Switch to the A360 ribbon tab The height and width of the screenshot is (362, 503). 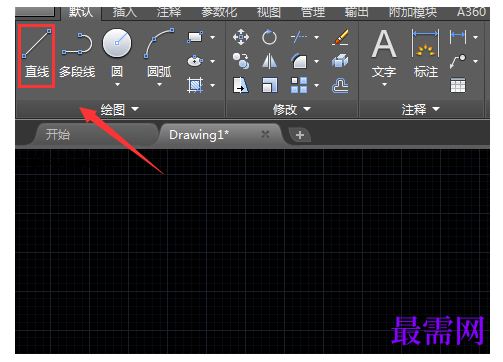click(x=471, y=13)
